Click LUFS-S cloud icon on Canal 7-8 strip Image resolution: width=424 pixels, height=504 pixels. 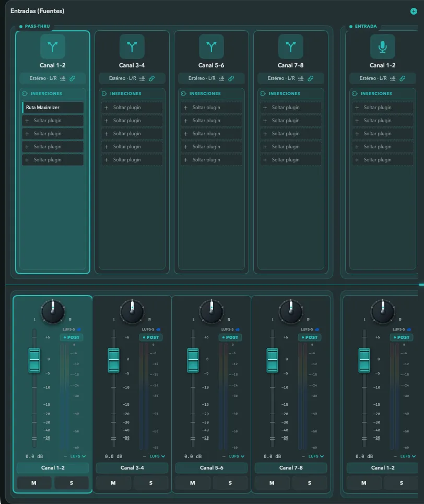click(317, 330)
